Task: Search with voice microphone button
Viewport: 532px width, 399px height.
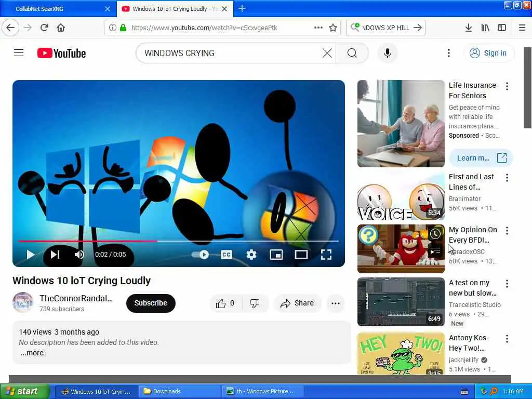Action: point(388,53)
